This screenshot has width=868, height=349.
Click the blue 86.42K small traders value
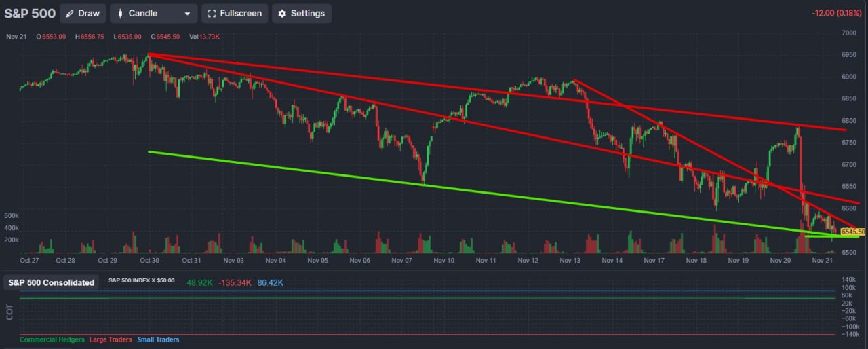(270, 282)
